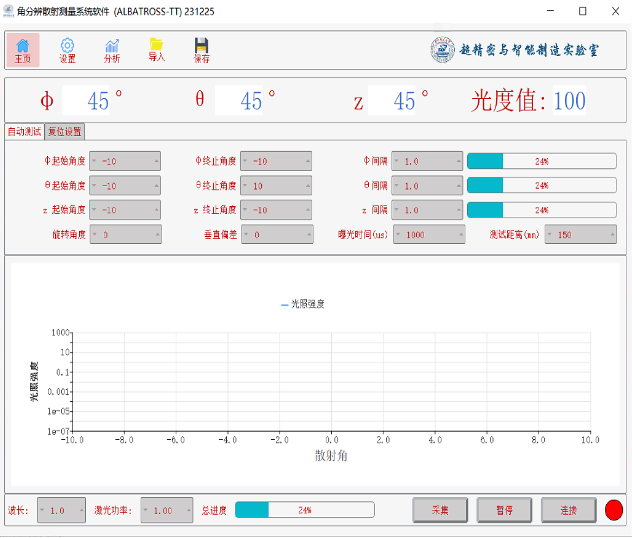Viewport: 632px width, 538px height.
Task: Click the app icon in title bar
Action: coord(8,11)
